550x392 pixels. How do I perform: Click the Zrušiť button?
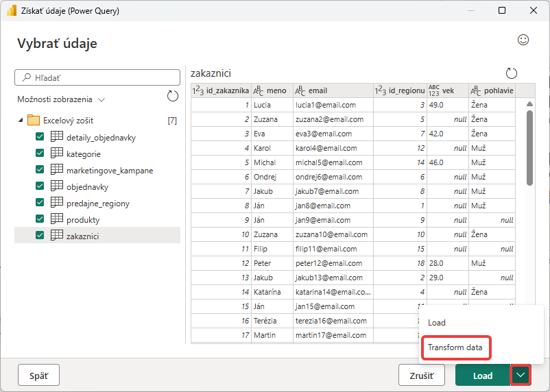pos(422,375)
